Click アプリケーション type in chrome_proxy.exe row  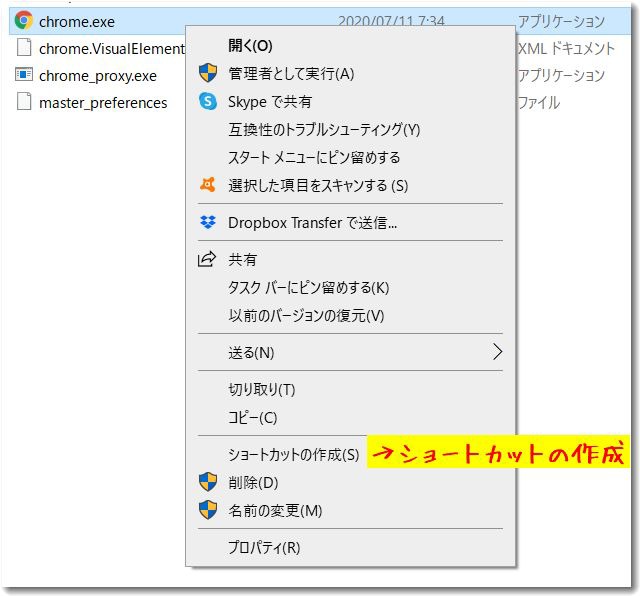561,76
